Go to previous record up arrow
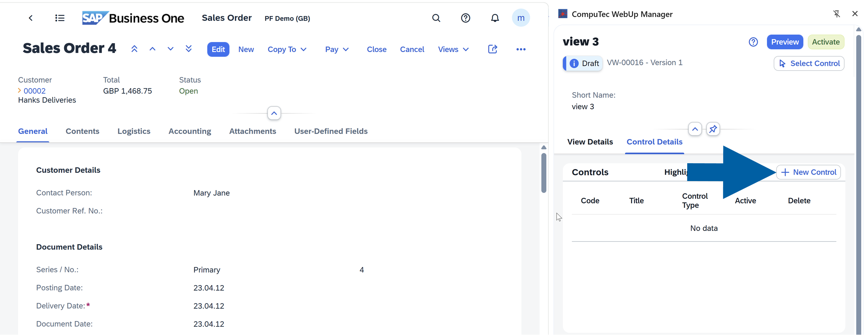The height and width of the screenshot is (335, 868). click(x=152, y=49)
